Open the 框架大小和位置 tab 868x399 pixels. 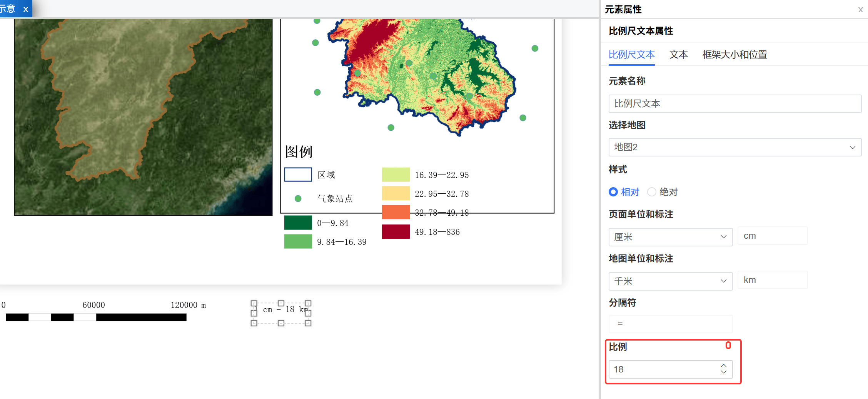point(734,55)
